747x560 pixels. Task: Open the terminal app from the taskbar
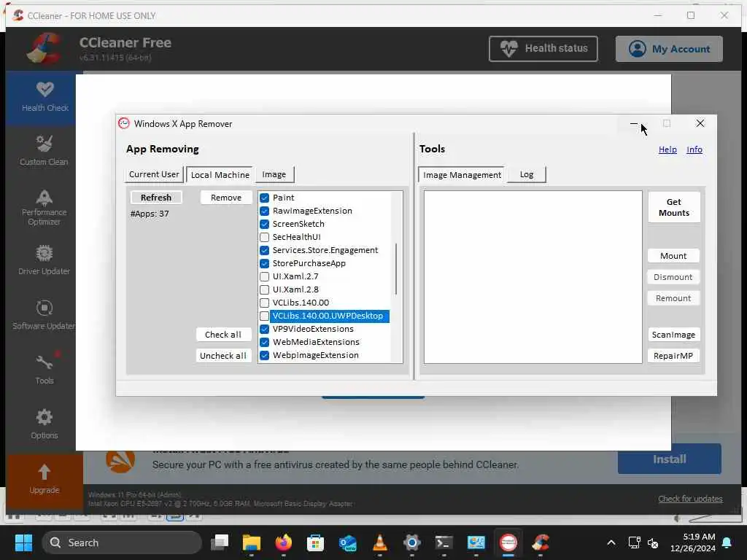coord(444,542)
